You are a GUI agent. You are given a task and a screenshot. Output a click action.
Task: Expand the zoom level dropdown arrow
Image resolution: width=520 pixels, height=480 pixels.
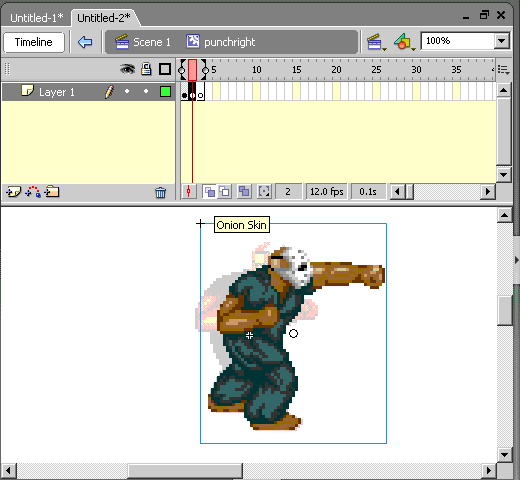point(502,41)
